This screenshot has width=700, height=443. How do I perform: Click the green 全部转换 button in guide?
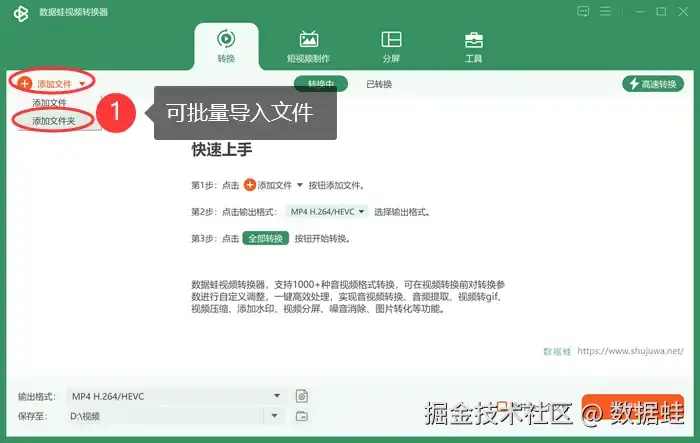(x=266, y=238)
